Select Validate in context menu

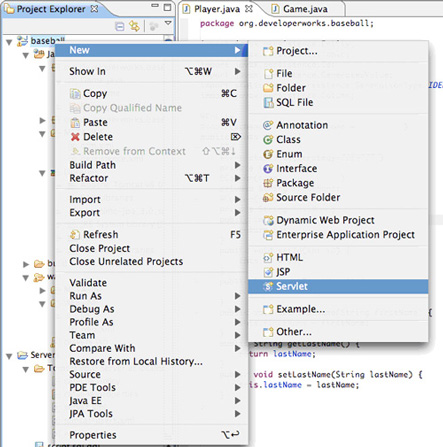pyautogui.click(x=151, y=283)
